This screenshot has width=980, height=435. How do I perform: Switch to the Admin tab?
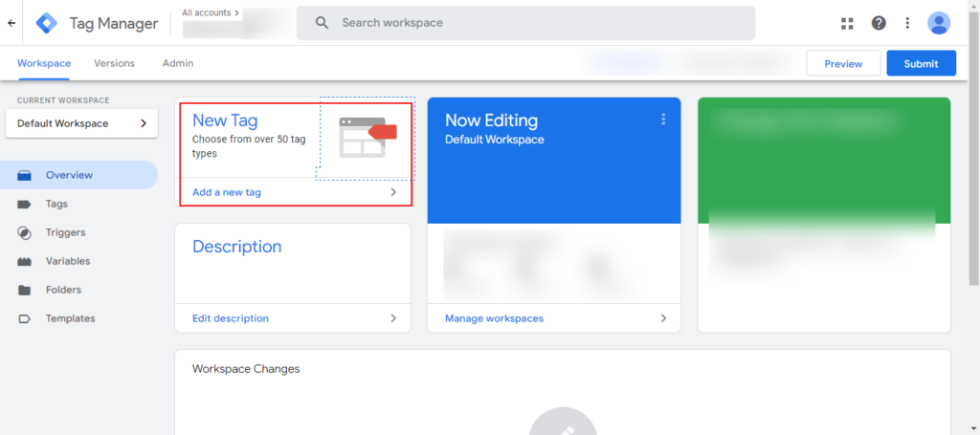click(177, 63)
